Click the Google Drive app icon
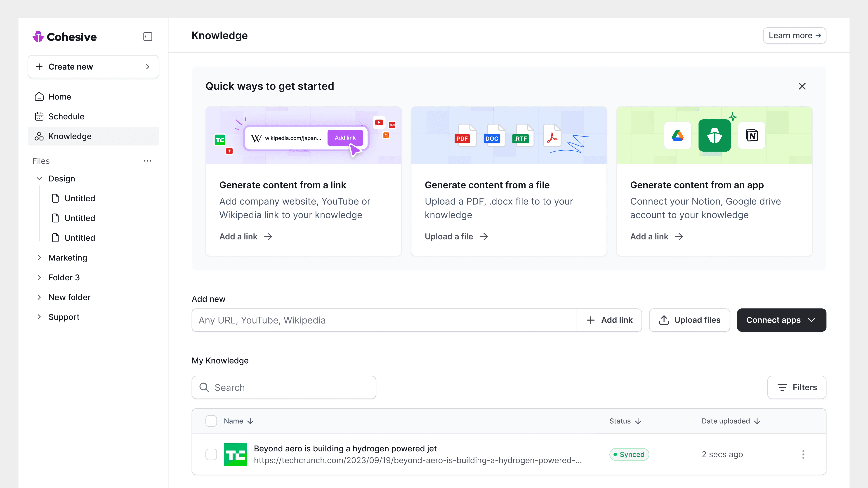The height and width of the screenshot is (488, 868). tap(677, 136)
